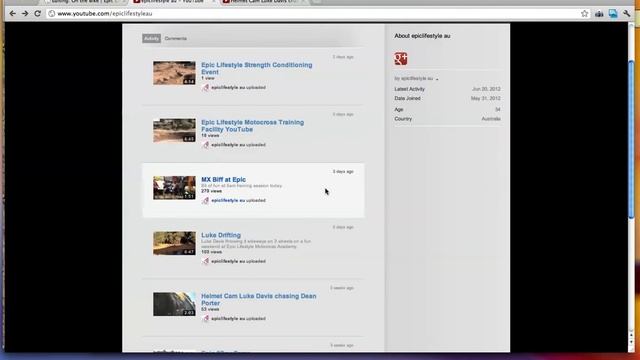Click the '270 views' count

click(x=211, y=191)
